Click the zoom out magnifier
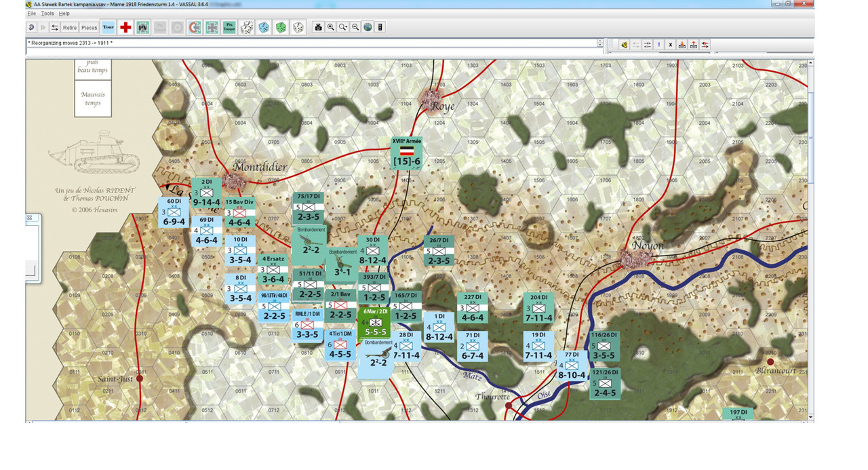Image resolution: width=868 pixels, height=470 pixels. tap(355, 28)
